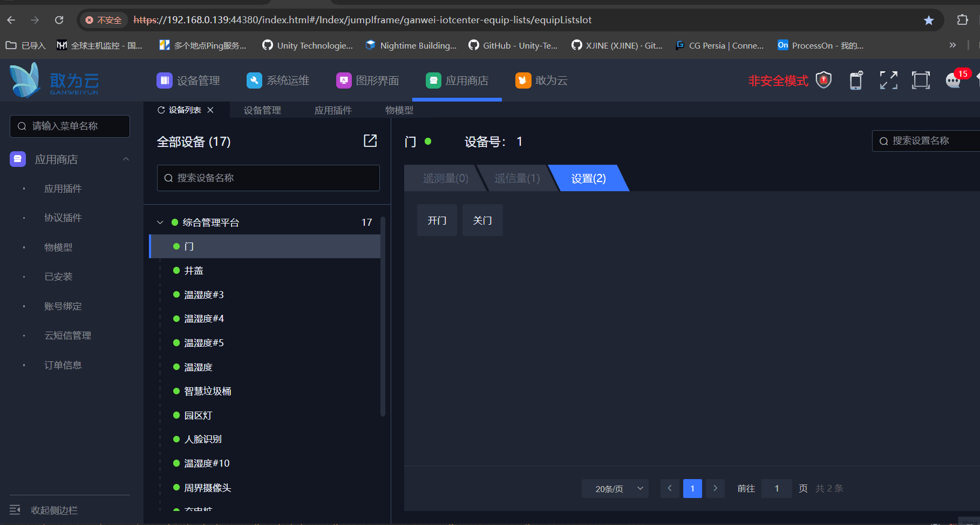Open the 系统运维 top navigation menu
The width and height of the screenshot is (980, 525).
pos(278,80)
